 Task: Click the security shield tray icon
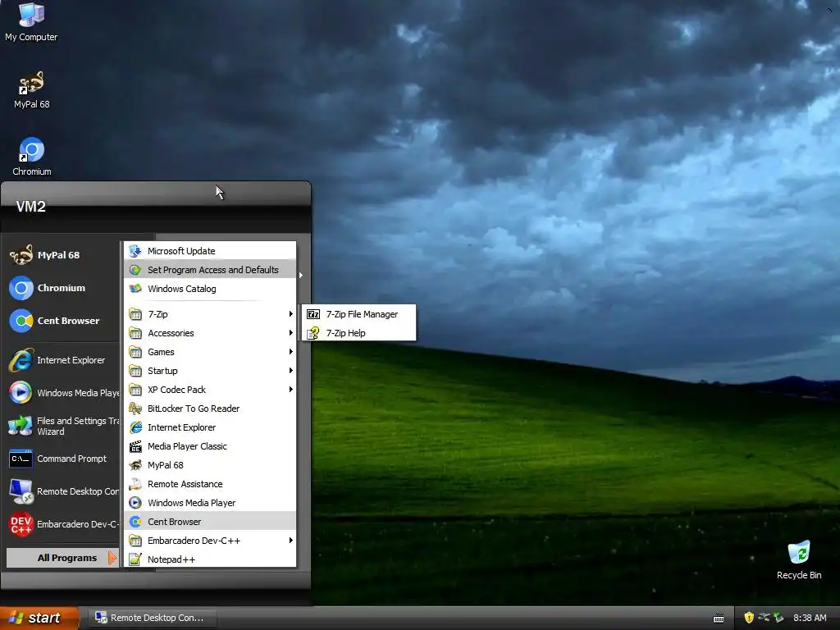(x=749, y=618)
